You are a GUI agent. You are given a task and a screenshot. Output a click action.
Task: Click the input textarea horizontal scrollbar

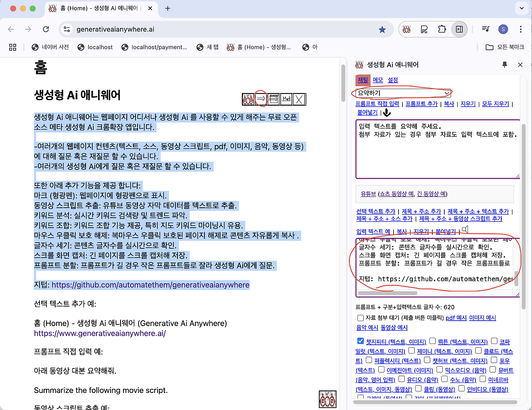[387, 293]
